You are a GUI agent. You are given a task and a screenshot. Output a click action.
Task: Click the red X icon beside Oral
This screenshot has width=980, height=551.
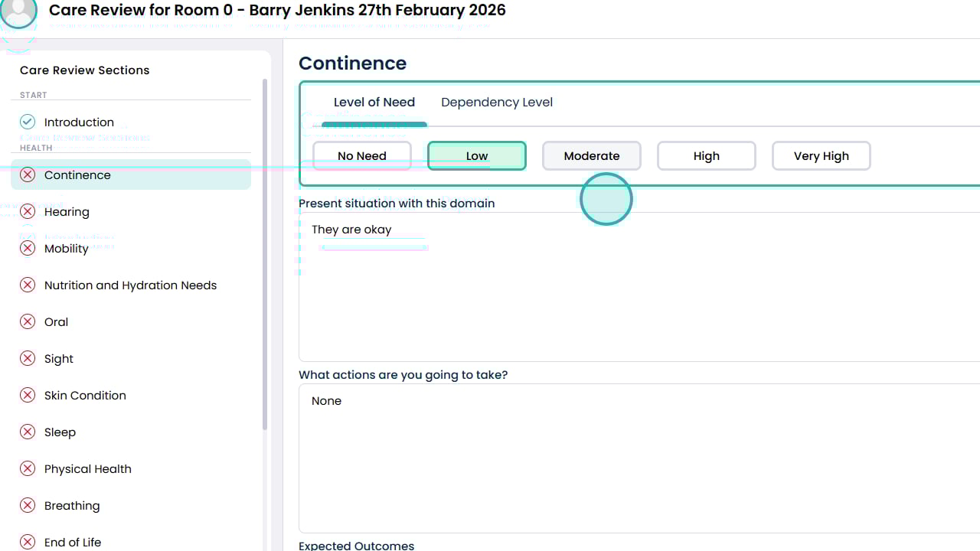click(x=28, y=321)
